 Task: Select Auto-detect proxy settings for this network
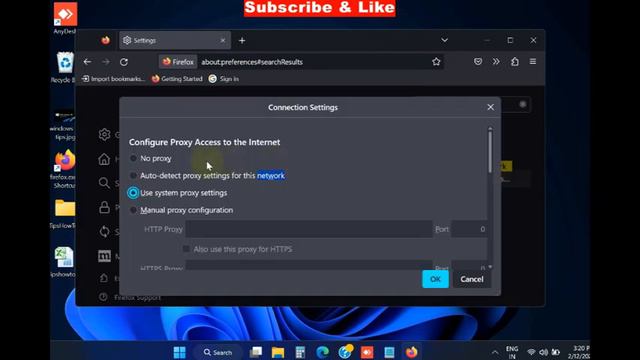133,176
